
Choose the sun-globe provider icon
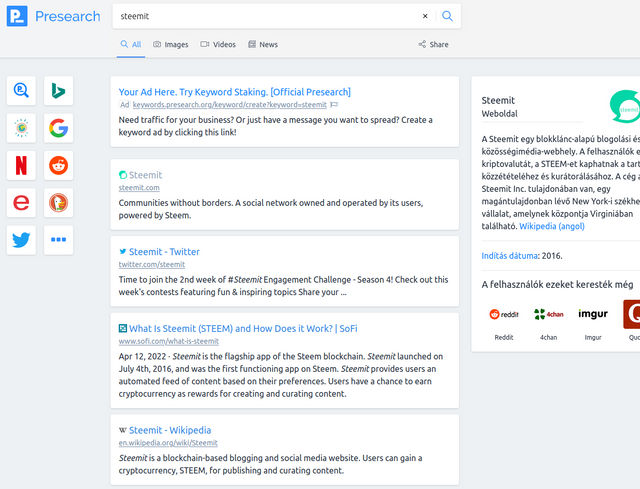[21, 128]
